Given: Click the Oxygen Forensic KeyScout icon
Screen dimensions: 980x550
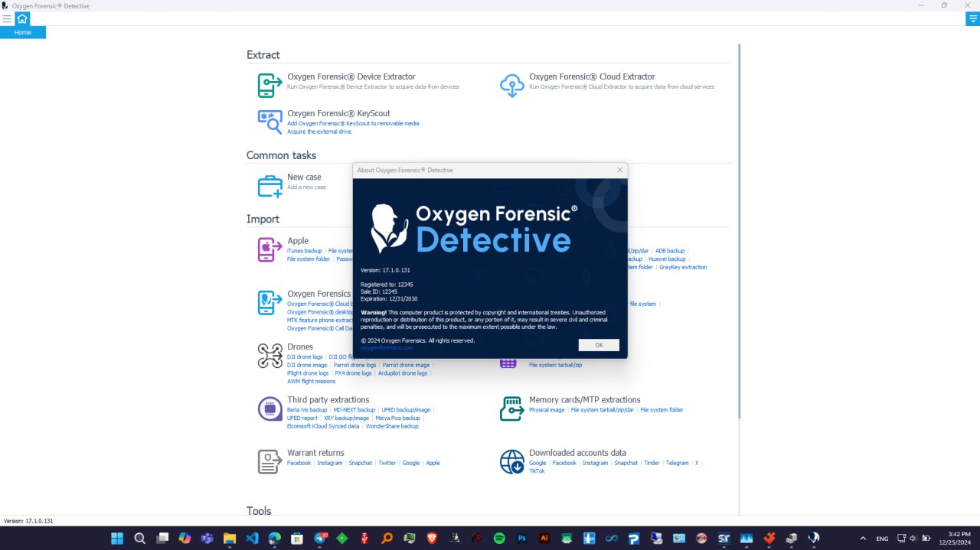Looking at the screenshot, I should point(269,122).
